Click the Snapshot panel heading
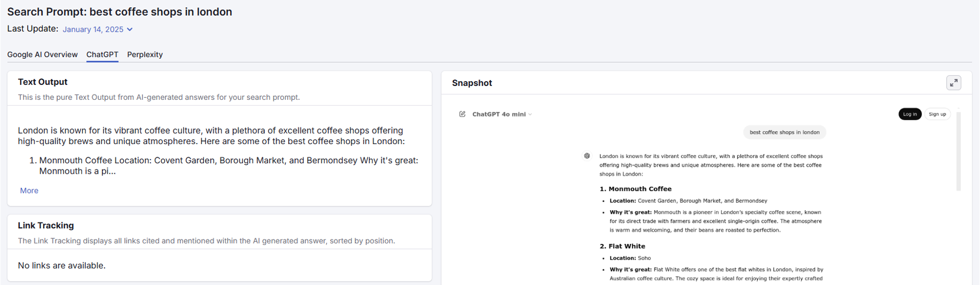The height and width of the screenshot is (285, 980). [x=472, y=83]
